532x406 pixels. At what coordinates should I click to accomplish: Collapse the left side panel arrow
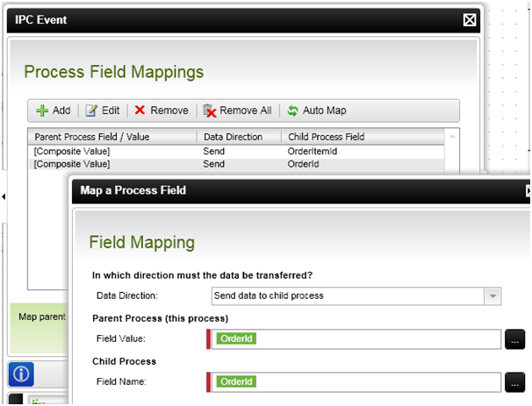tap(4, 196)
